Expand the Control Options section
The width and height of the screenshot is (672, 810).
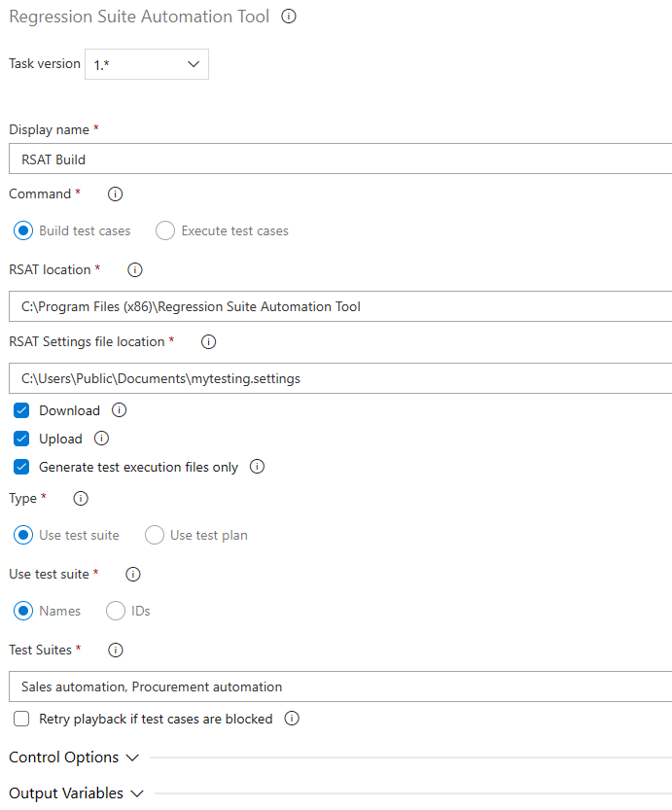pyautogui.click(x=74, y=757)
